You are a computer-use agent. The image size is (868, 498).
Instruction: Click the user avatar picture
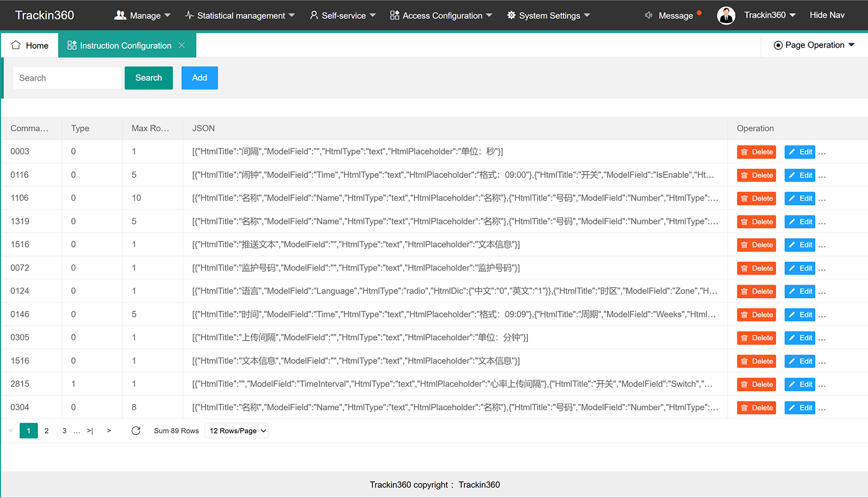726,15
